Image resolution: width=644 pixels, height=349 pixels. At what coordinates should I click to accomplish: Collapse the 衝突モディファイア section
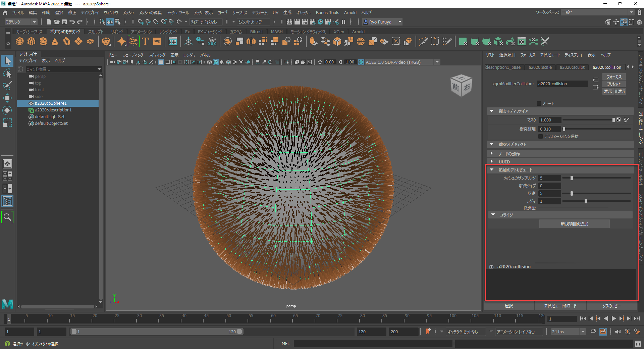click(x=492, y=111)
